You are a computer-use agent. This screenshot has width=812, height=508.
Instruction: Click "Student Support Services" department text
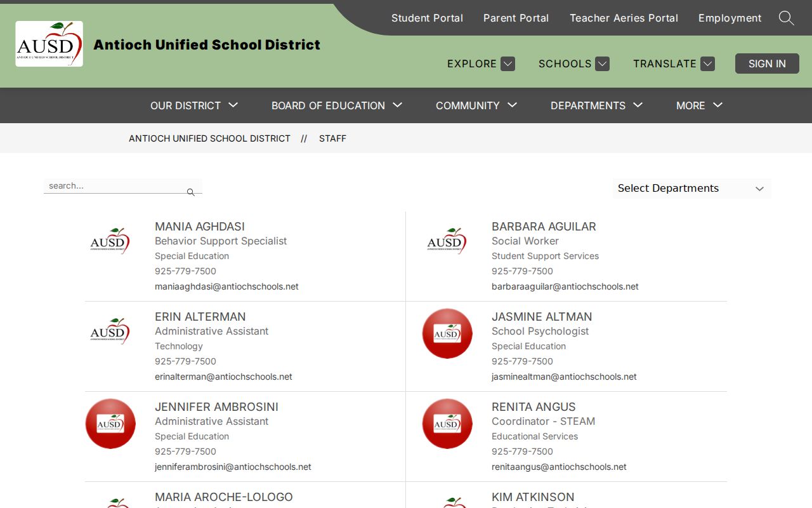coord(545,256)
